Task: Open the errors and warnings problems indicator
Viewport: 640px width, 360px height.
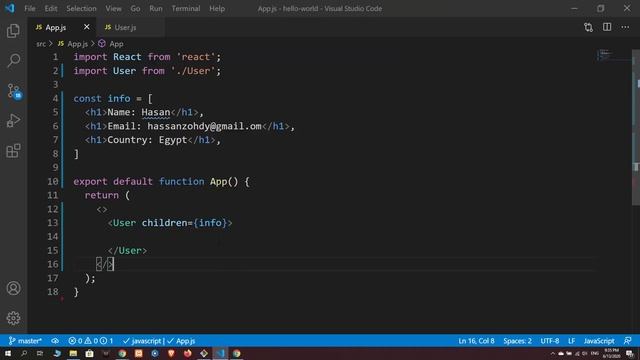Action: (x=91, y=341)
